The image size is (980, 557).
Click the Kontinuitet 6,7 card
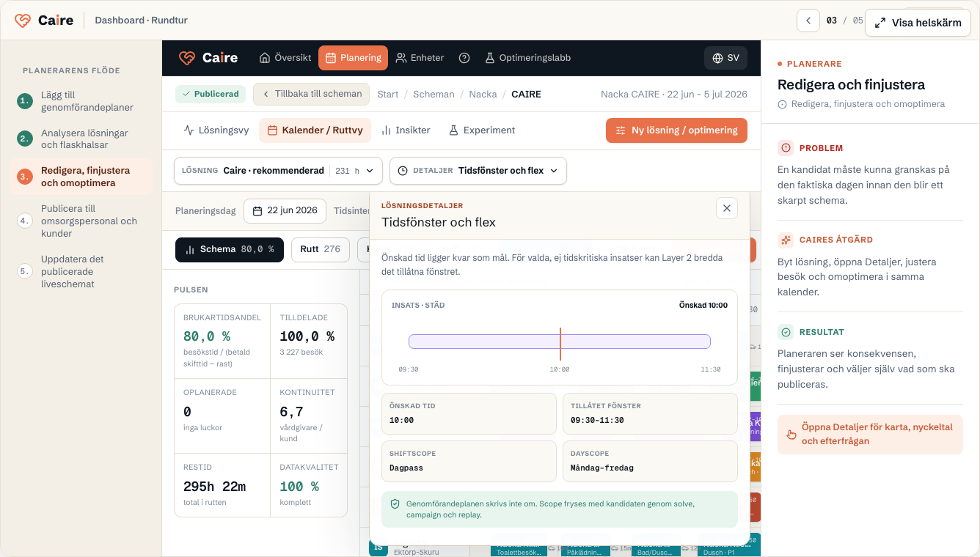click(x=309, y=416)
